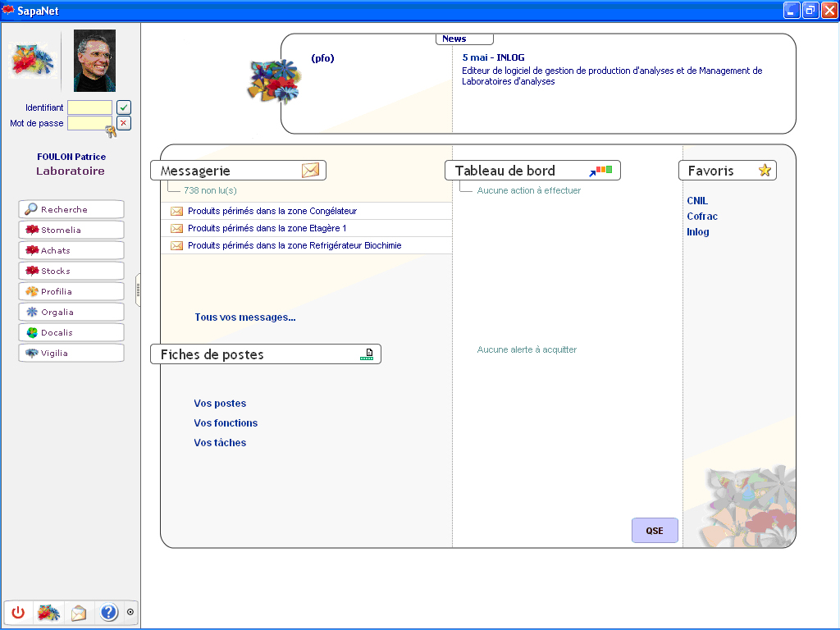Click the QSE button
The image size is (840, 630).
[655, 531]
